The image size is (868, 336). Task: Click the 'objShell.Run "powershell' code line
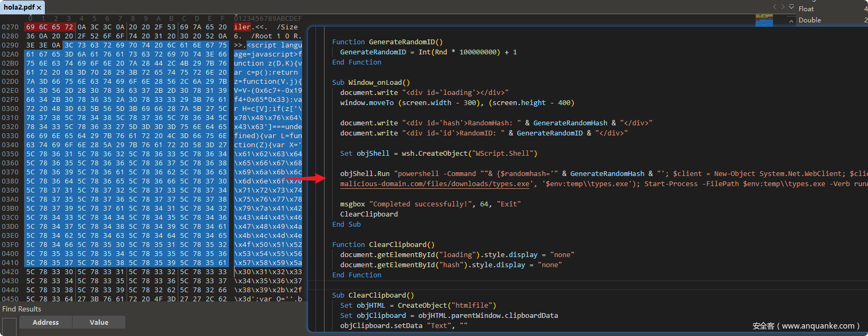[x=604, y=174]
